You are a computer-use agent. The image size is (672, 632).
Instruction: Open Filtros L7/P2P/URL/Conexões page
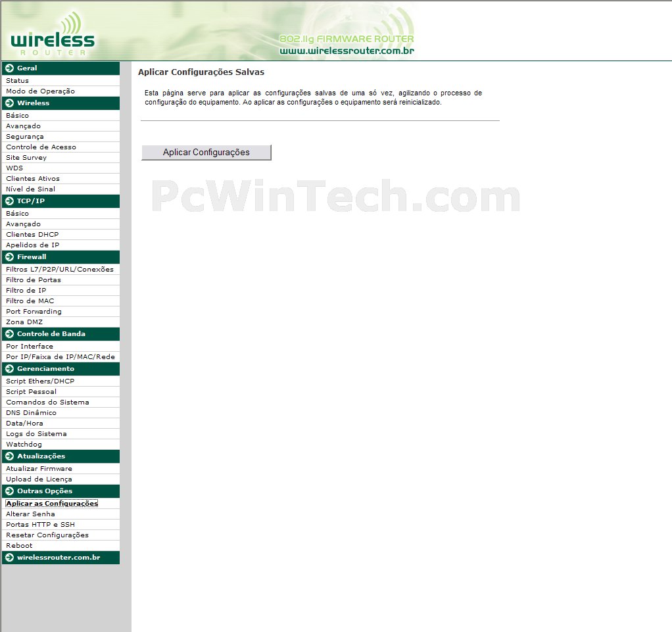pos(60,270)
